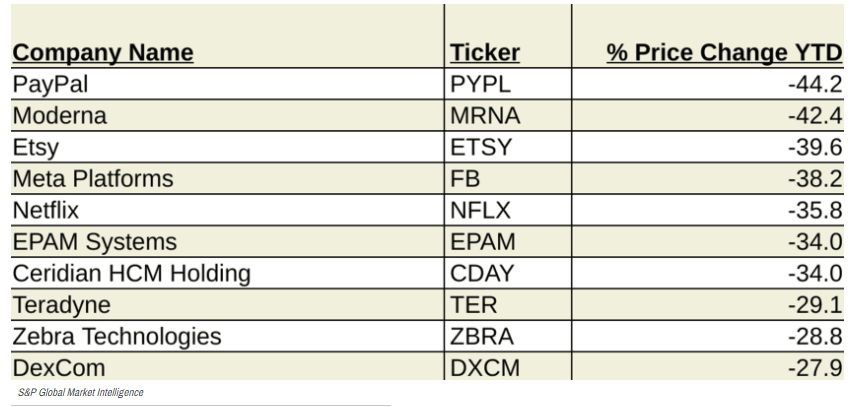Select the -29.1 value for Teradyne
The image size is (861, 407).
click(x=815, y=305)
